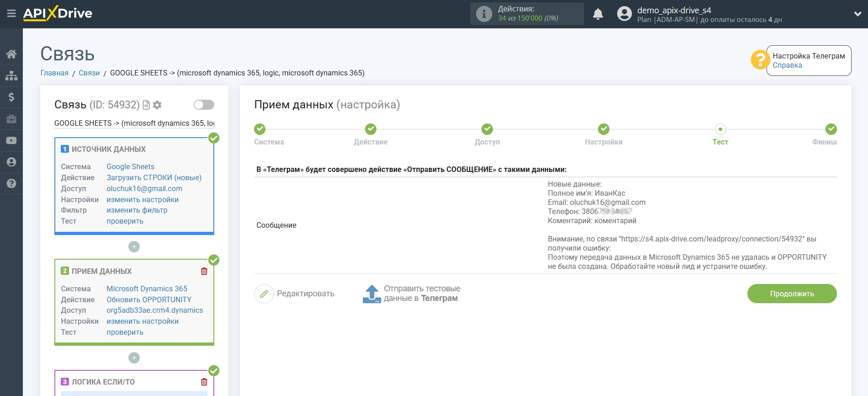The height and width of the screenshot is (396, 868).
Task: Click the yellow help question mark icon
Action: 760,60
